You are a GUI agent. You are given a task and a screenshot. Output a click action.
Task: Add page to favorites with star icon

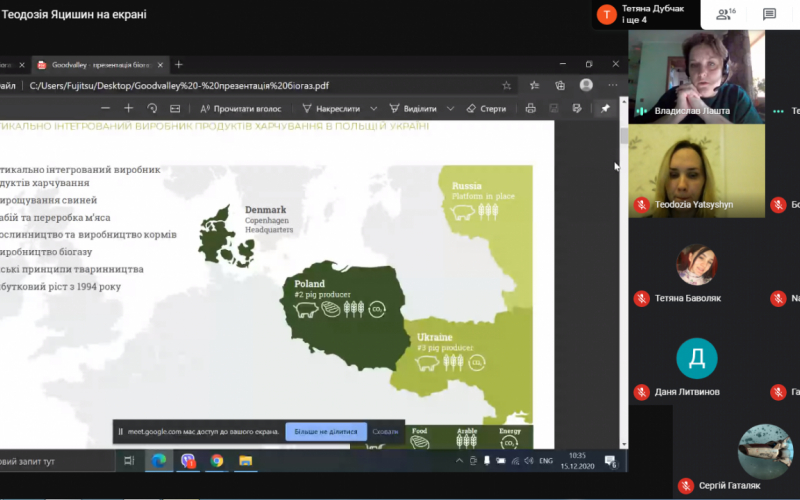(507, 86)
